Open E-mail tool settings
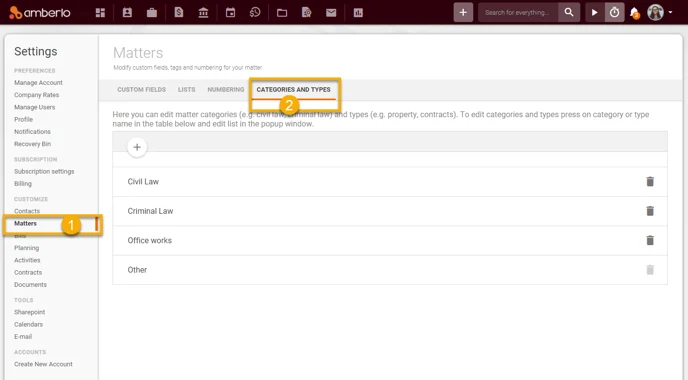Viewport: 688px width, 380px height. click(23, 337)
